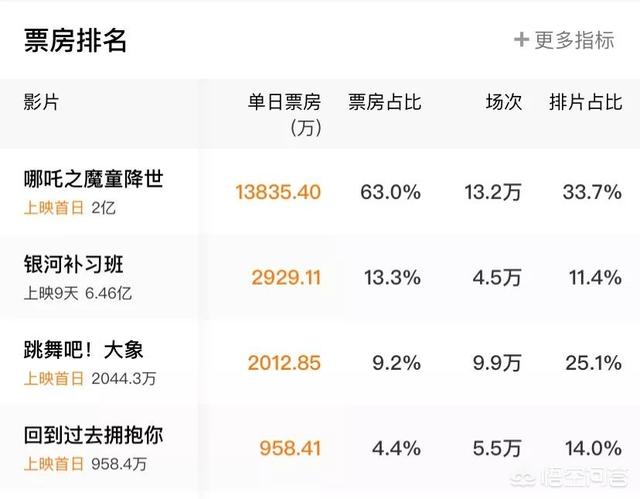
Task: Click the 排片占比 column header
Action: pos(586,102)
